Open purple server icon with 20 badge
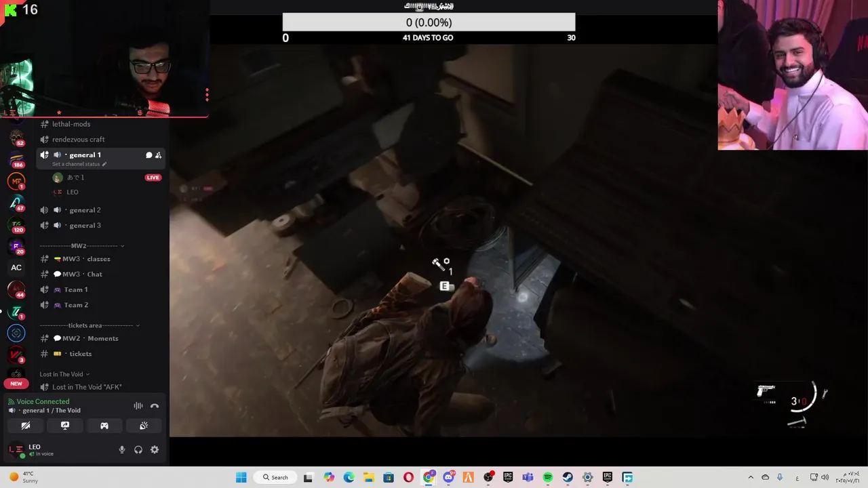 [x=16, y=246]
